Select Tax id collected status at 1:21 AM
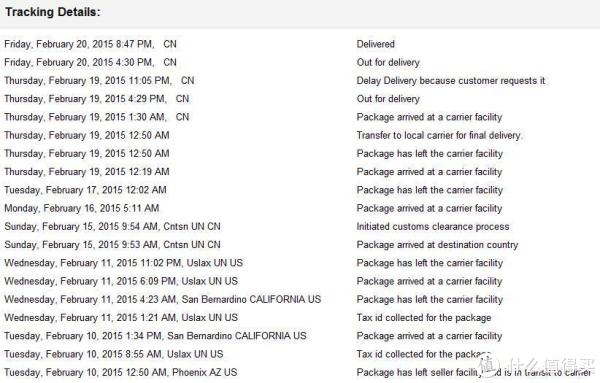 [424, 318]
